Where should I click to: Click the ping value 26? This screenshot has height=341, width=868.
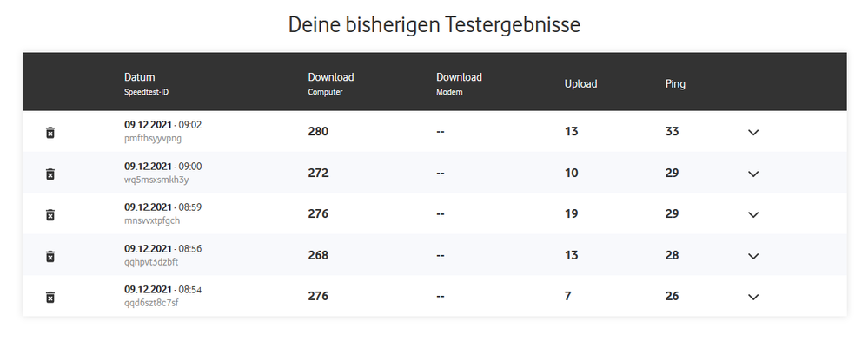click(672, 296)
